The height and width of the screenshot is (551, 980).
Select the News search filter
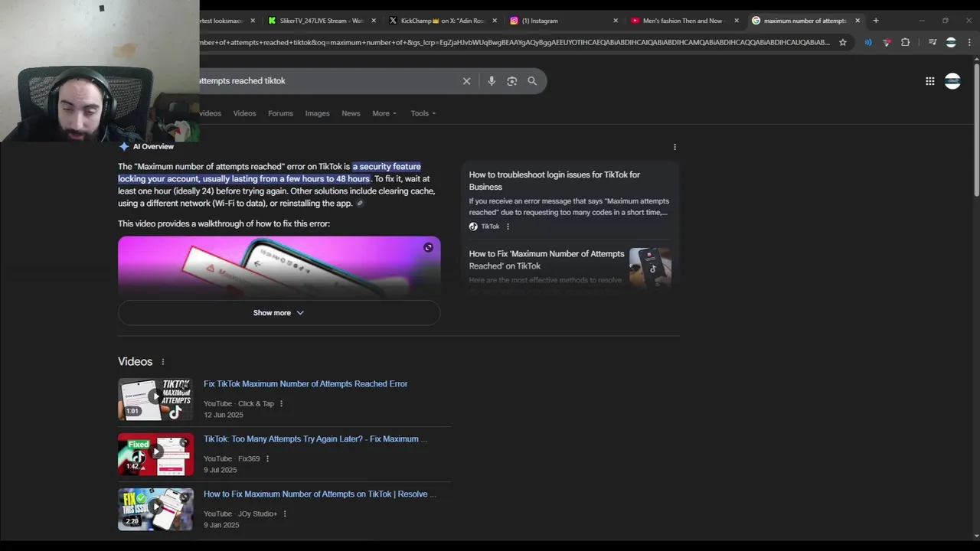[x=351, y=113]
